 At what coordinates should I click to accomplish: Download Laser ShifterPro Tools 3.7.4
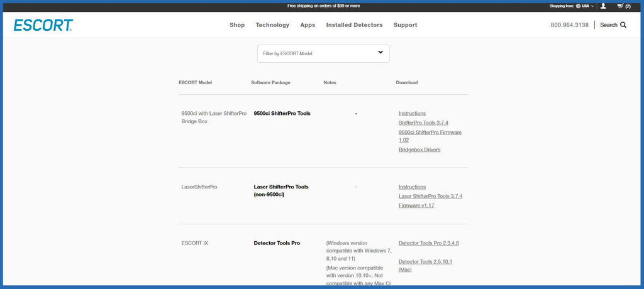click(x=430, y=196)
